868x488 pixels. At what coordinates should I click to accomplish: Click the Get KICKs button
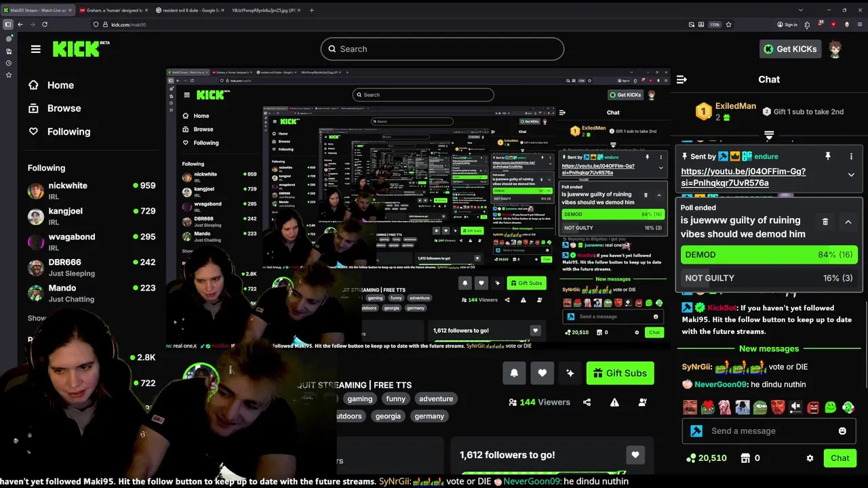[791, 49]
